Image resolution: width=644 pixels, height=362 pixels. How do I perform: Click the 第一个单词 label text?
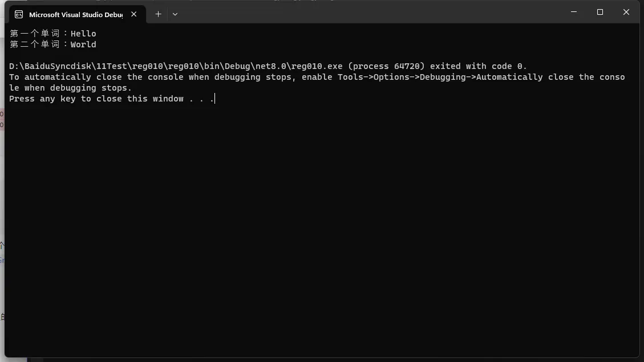pyautogui.click(x=35, y=34)
